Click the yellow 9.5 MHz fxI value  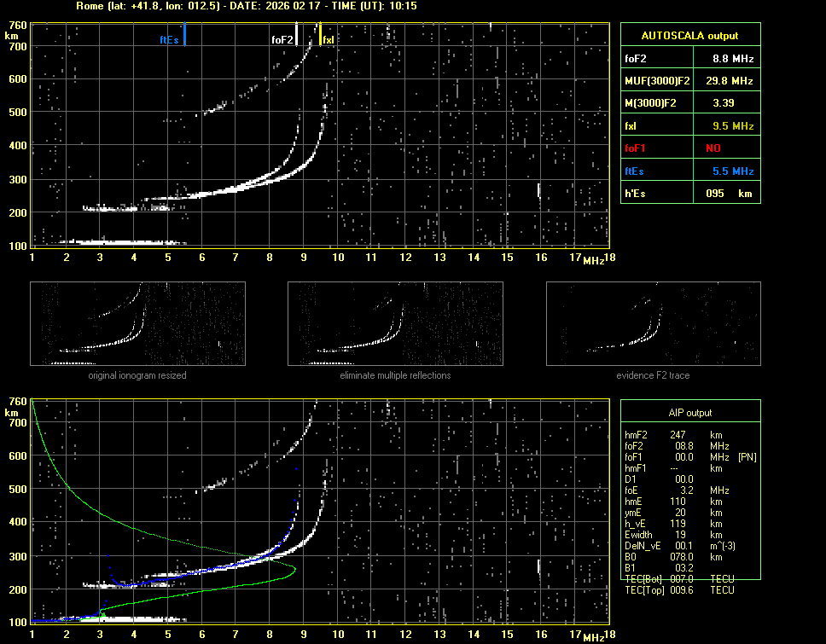click(x=732, y=126)
